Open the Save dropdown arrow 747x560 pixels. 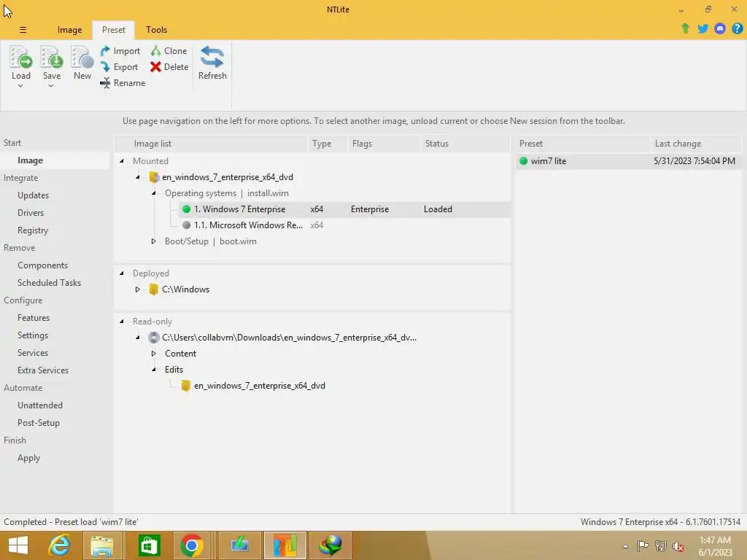(x=51, y=86)
